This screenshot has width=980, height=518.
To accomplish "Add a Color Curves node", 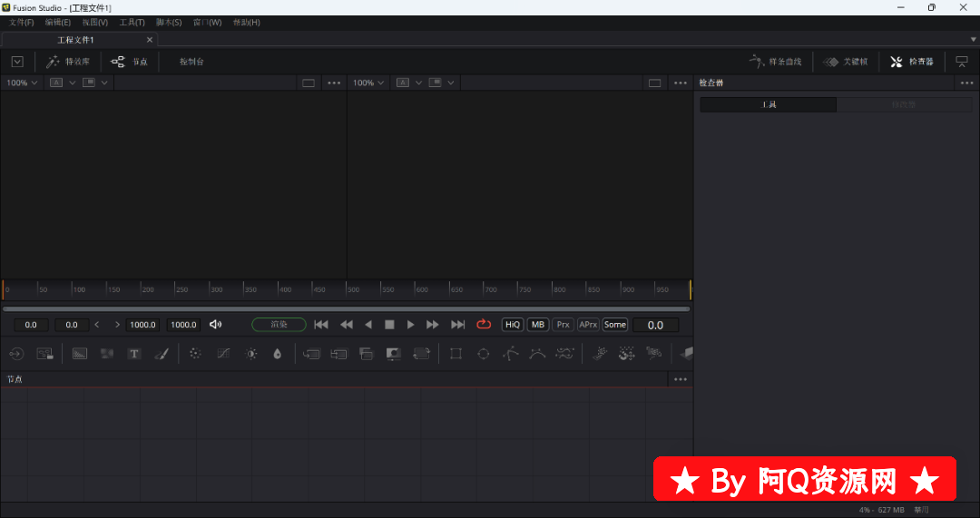I will (x=223, y=354).
